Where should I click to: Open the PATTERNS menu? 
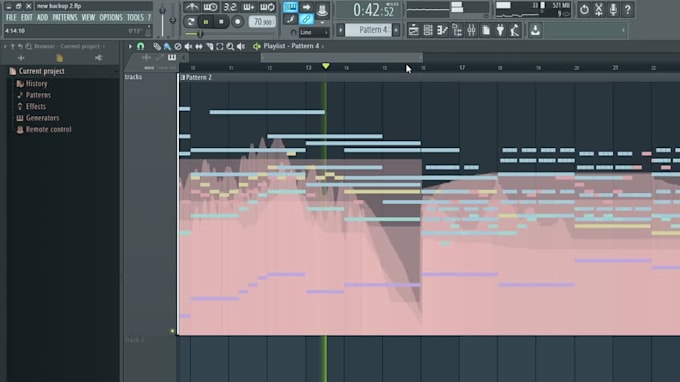point(65,17)
